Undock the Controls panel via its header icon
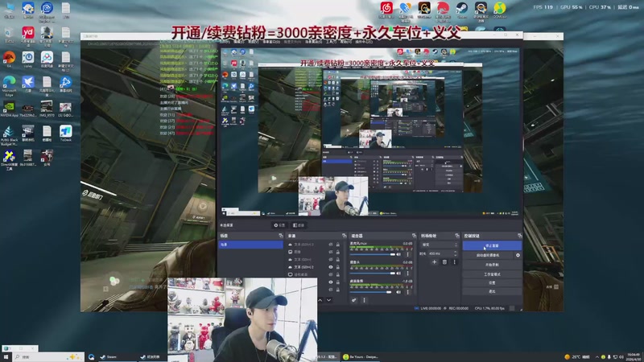 click(x=519, y=236)
